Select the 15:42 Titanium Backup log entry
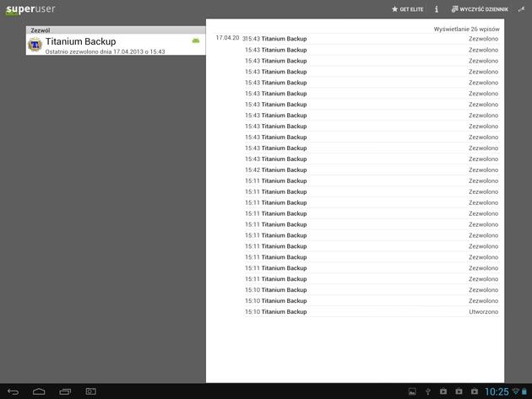This screenshot has height=399, width=532. [372, 170]
